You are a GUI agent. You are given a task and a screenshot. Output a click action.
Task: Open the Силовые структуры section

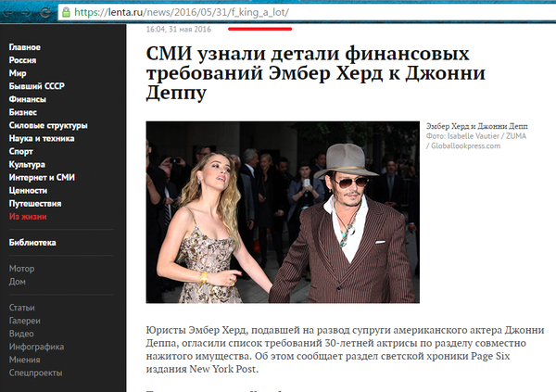click(48, 124)
